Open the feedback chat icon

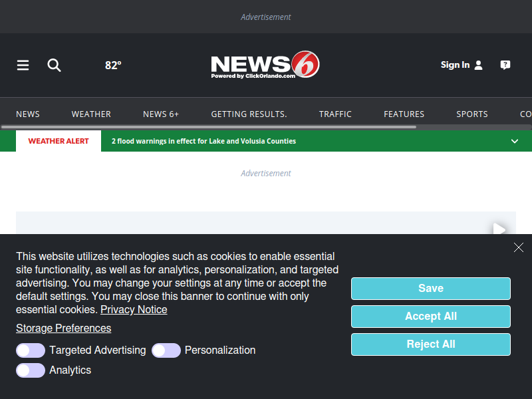click(x=505, y=65)
